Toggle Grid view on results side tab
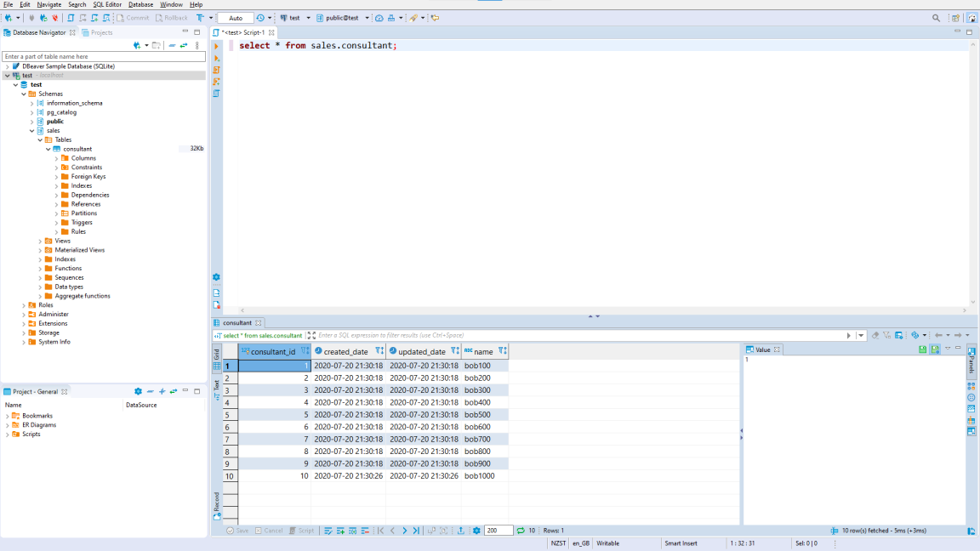This screenshot has width=980, height=551. tap(217, 359)
